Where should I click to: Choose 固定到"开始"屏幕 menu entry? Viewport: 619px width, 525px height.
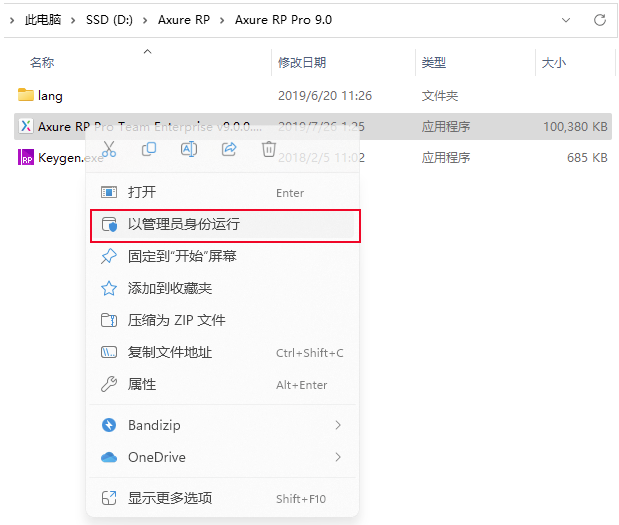(x=223, y=256)
